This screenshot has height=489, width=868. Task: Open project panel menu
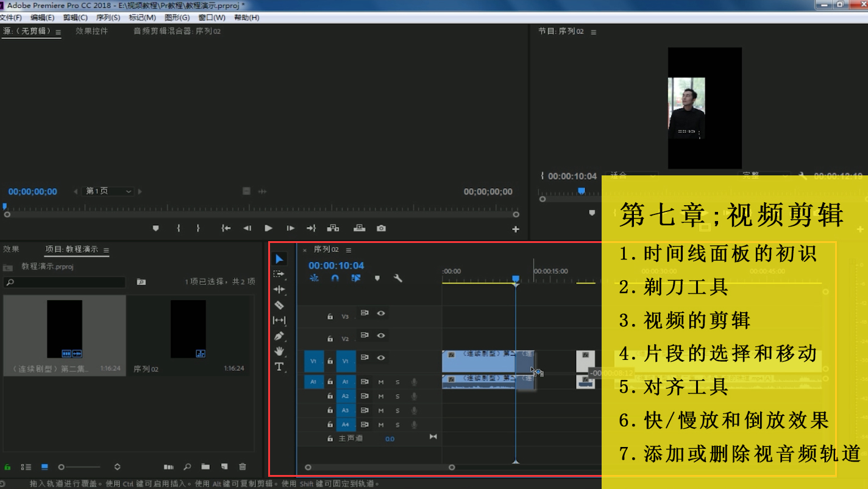point(106,250)
